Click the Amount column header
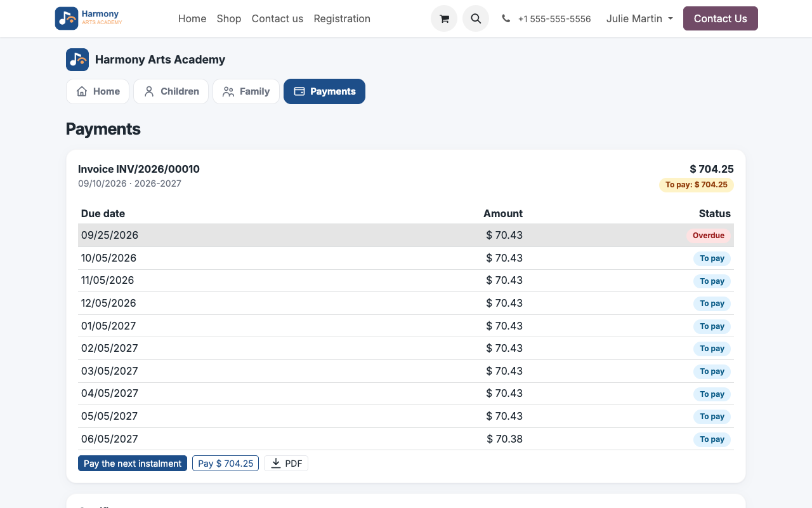 [503, 213]
